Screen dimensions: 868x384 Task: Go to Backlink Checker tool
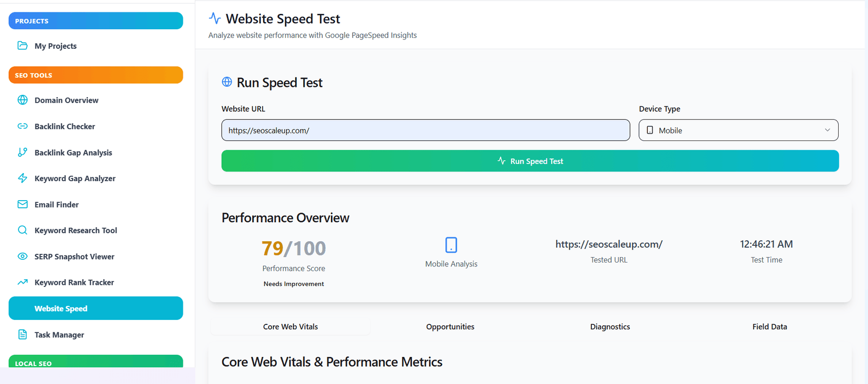tap(95, 126)
